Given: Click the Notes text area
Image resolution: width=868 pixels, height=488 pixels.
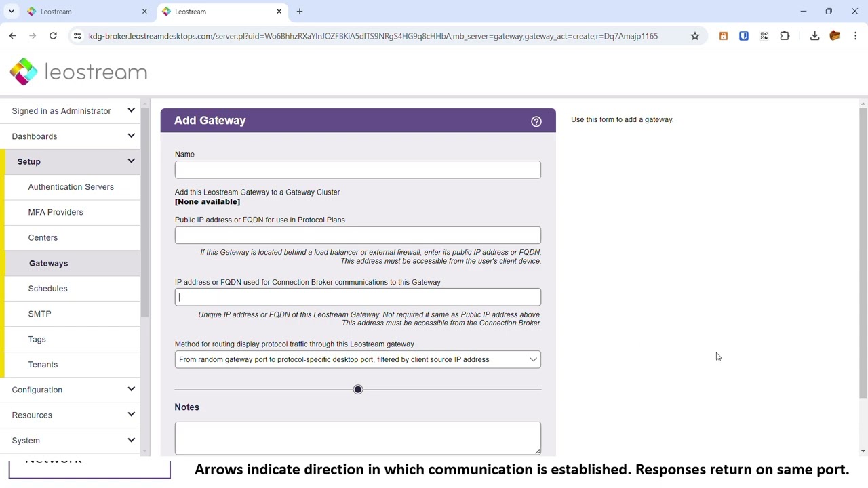Looking at the screenshot, I should point(358,438).
